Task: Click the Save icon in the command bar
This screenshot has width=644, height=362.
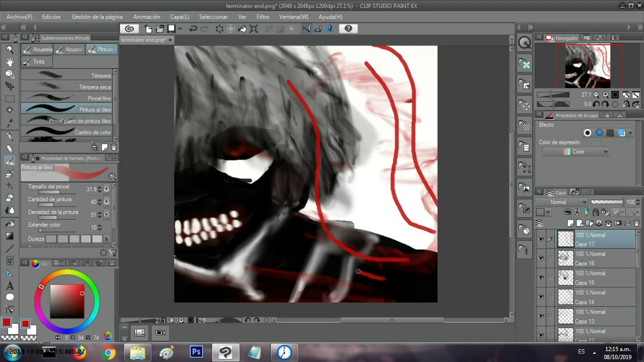Action: coord(172,29)
